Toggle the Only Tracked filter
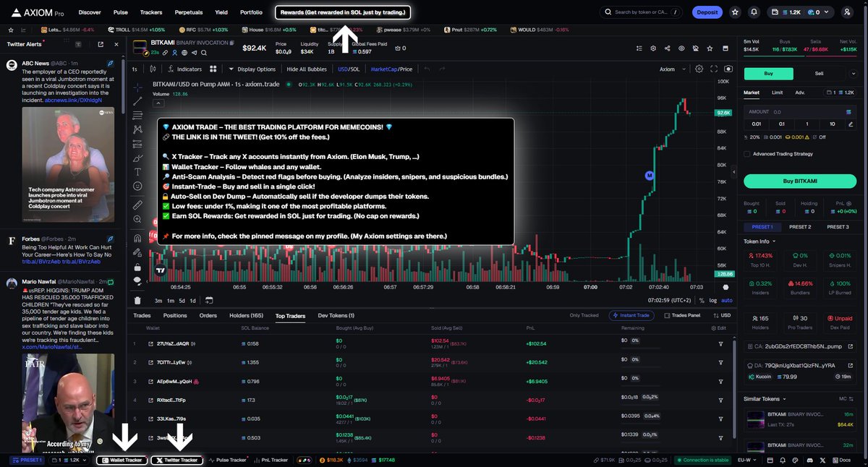The height and width of the screenshot is (467, 868). point(584,316)
